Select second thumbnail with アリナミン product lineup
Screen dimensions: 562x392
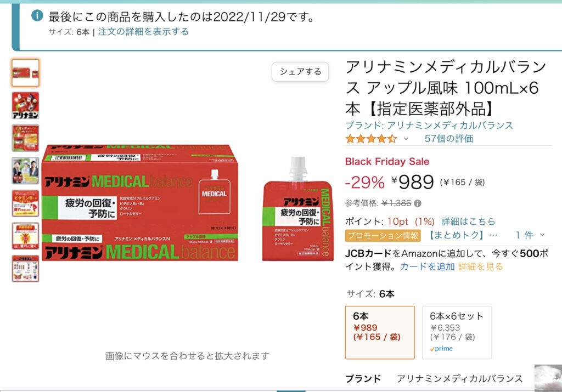[x=25, y=106]
